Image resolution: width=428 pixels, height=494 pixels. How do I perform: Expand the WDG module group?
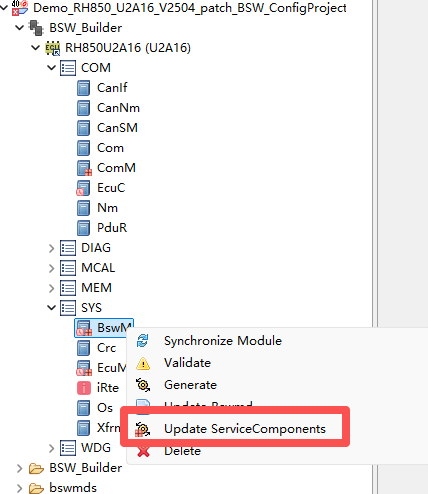tap(51, 448)
